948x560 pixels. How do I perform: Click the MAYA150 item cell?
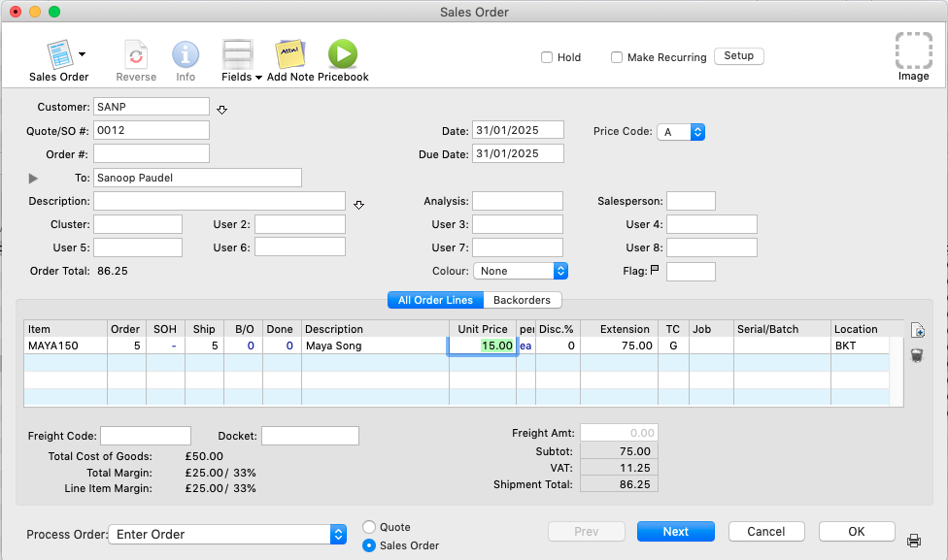point(66,346)
